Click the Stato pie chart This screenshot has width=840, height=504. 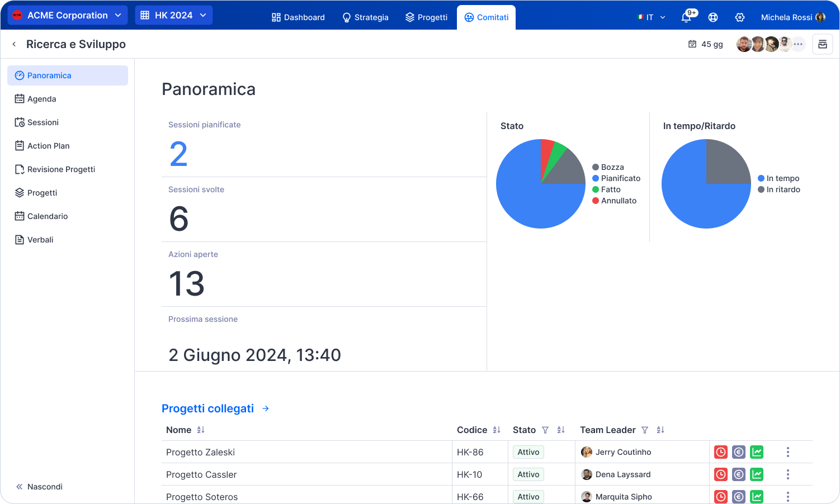pyautogui.click(x=541, y=184)
